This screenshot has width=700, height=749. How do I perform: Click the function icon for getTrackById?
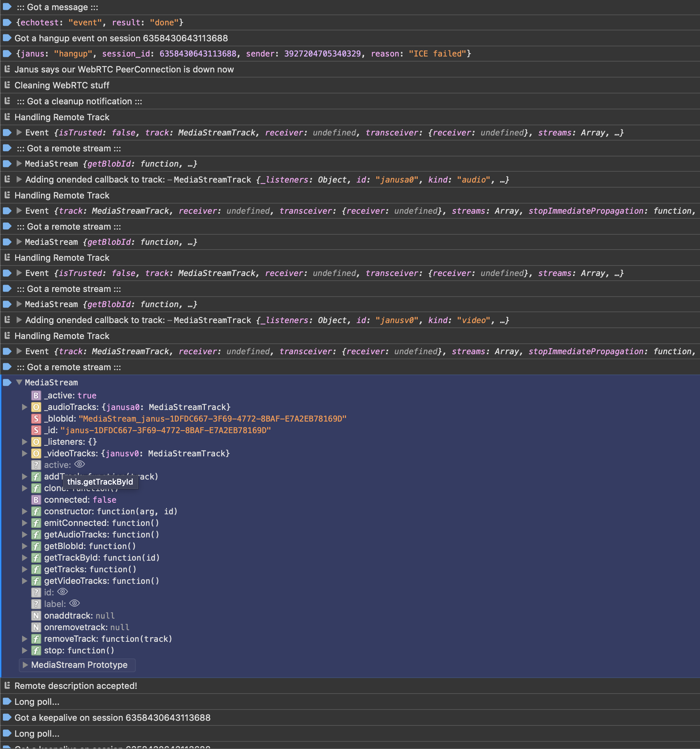tap(36, 558)
